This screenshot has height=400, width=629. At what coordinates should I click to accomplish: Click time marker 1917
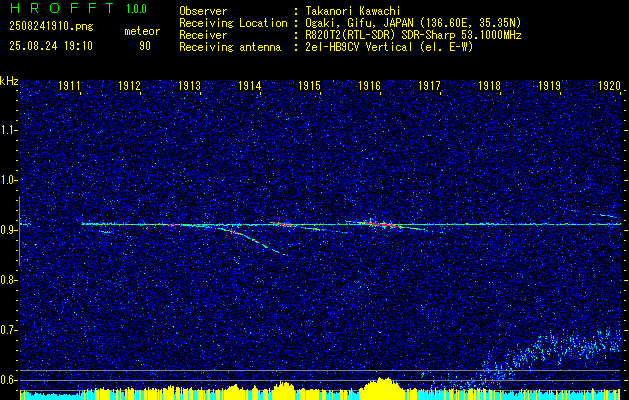[x=429, y=85]
